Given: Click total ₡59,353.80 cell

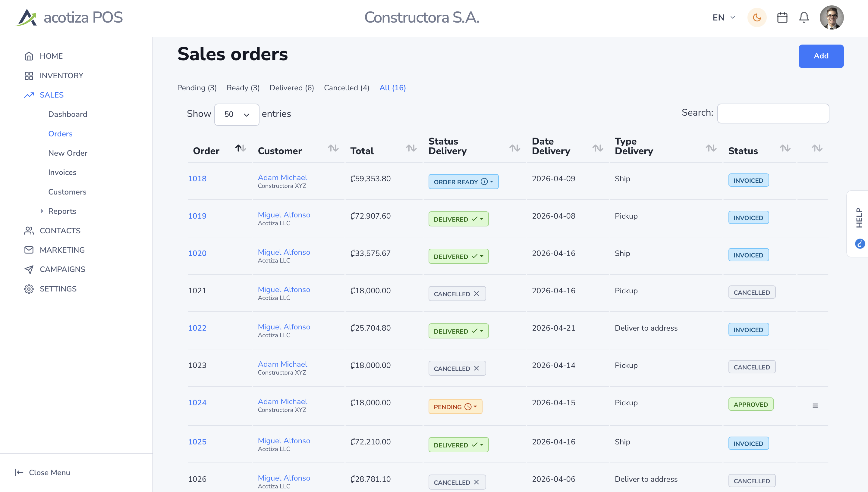Looking at the screenshot, I should coord(370,179).
